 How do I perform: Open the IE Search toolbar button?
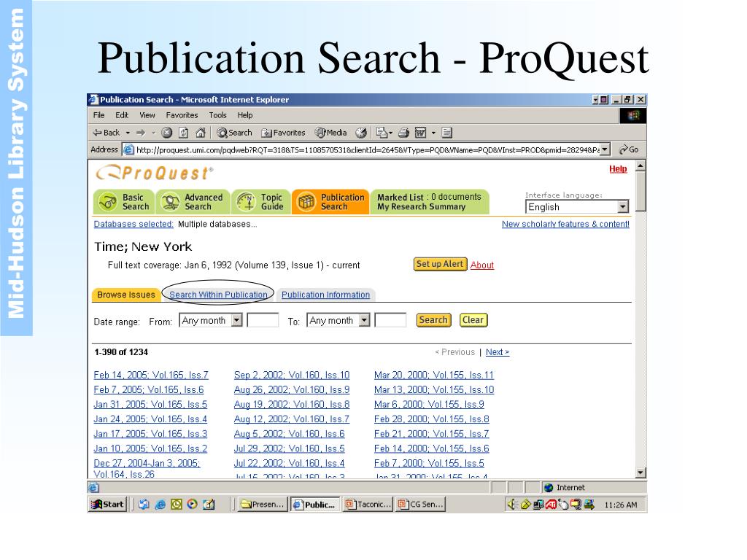(234, 133)
